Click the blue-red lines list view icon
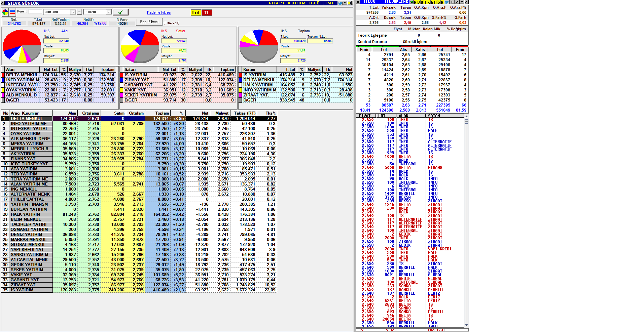 pos(12,12)
